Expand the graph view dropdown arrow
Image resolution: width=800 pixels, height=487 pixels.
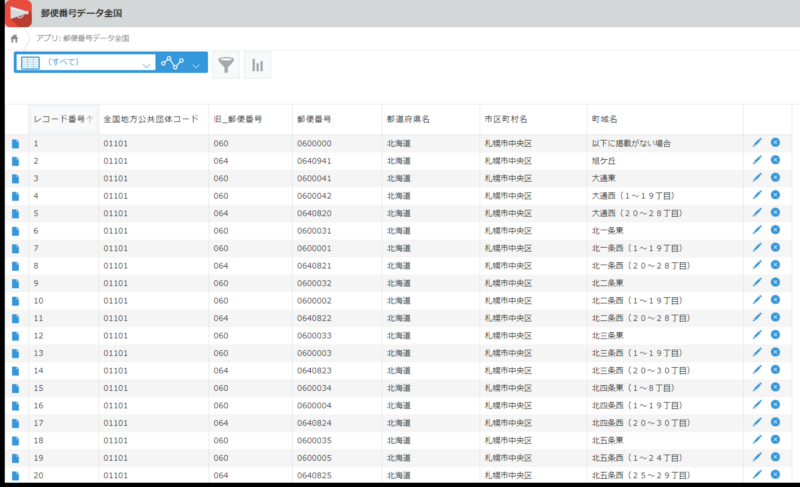click(x=196, y=64)
